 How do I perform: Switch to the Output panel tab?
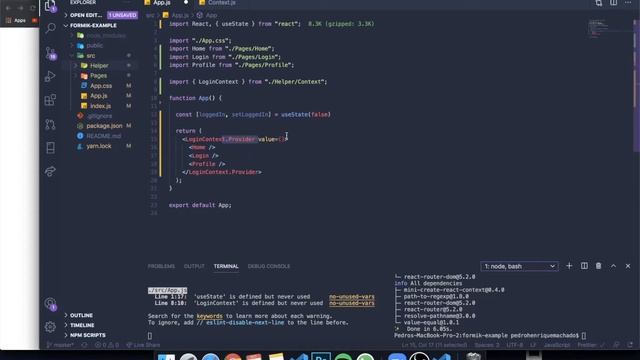(194, 266)
